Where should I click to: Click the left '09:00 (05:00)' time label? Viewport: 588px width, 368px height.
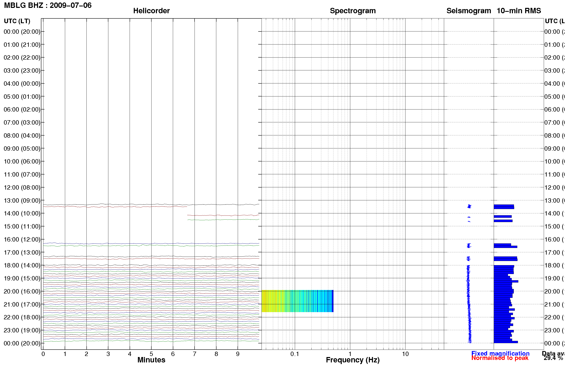pyautogui.click(x=22, y=148)
